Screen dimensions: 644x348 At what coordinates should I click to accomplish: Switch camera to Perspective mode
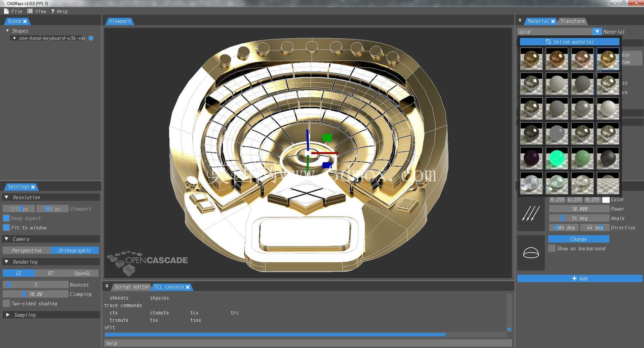click(x=27, y=250)
